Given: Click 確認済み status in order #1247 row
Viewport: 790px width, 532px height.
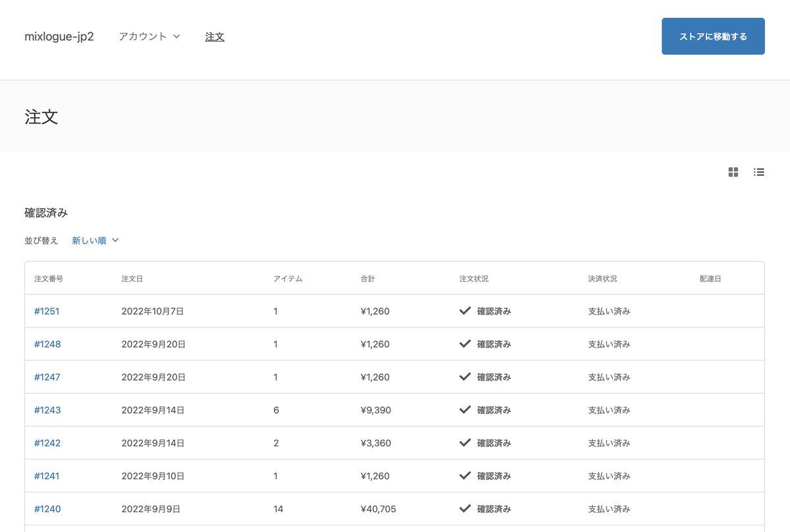Looking at the screenshot, I should coord(494,377).
